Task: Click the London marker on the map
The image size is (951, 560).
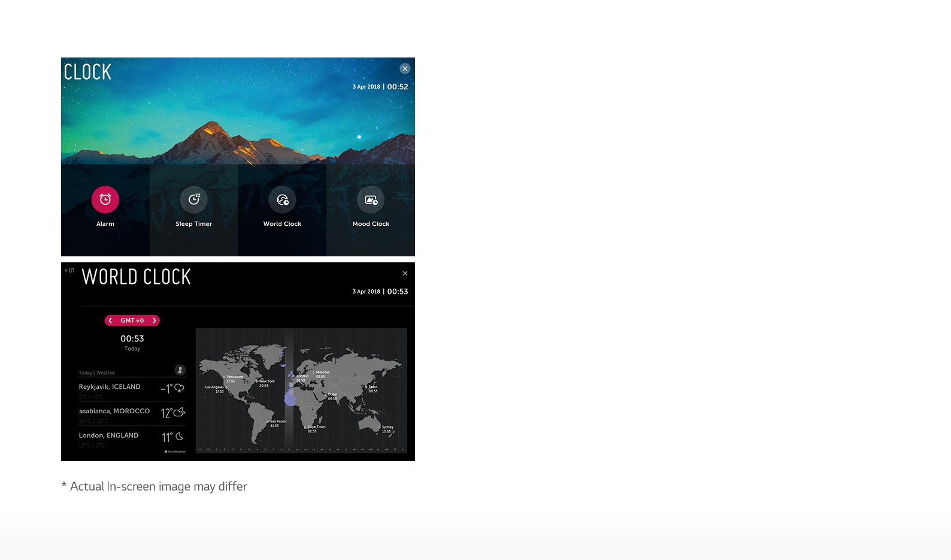Action: tap(295, 376)
